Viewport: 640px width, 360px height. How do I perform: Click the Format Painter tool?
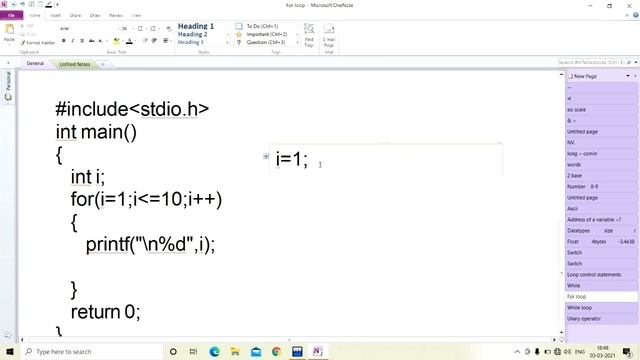(38, 42)
